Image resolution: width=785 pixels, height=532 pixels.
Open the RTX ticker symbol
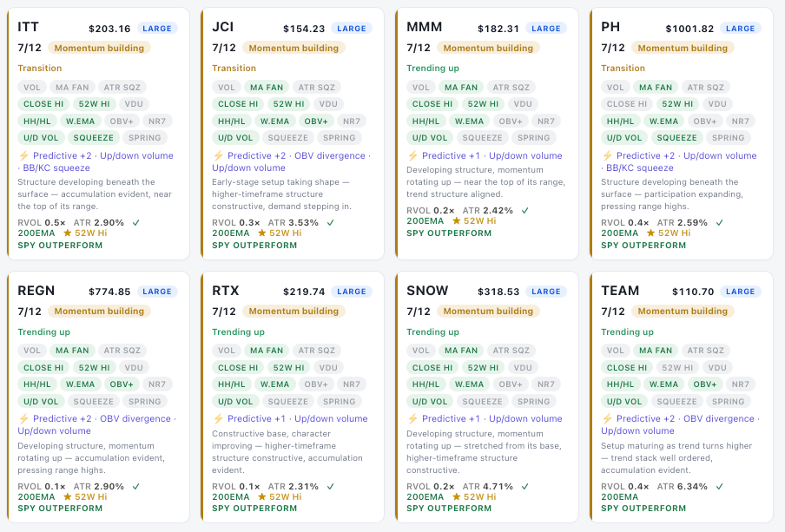(x=225, y=291)
